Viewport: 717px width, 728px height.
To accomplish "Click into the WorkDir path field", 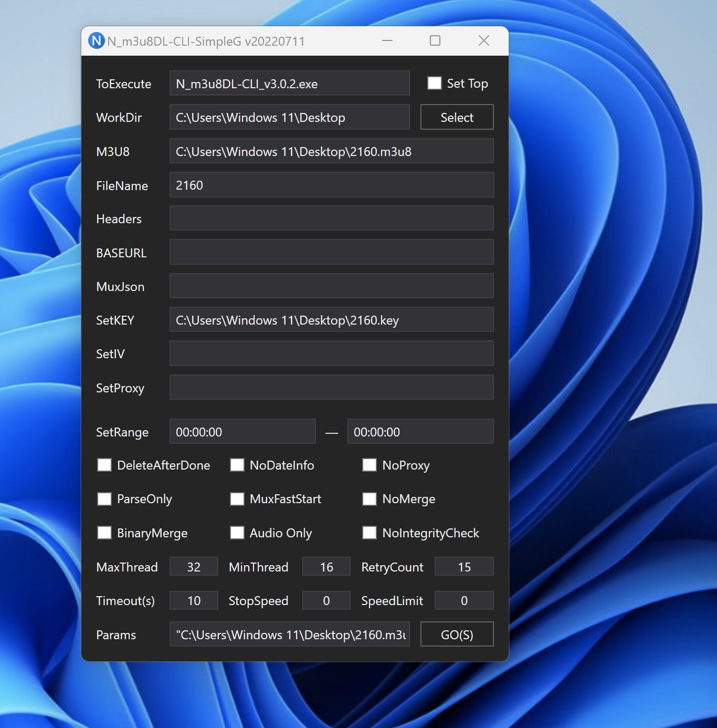I will pyautogui.click(x=290, y=117).
